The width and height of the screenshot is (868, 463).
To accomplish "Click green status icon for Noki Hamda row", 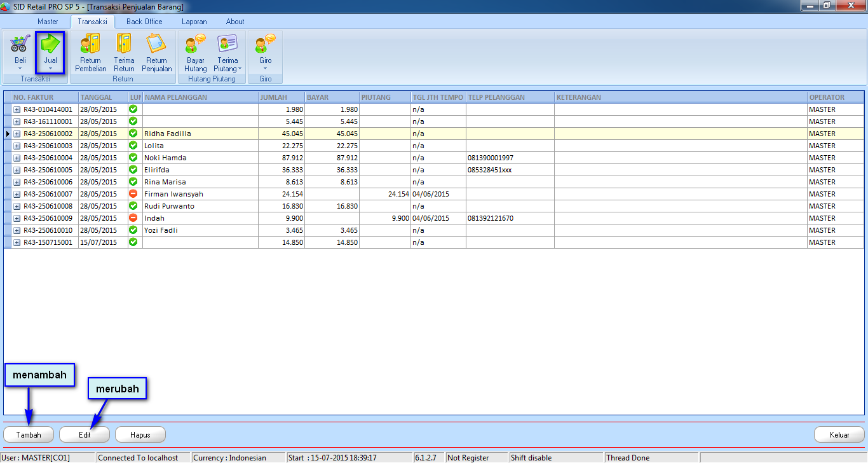I will 133,158.
